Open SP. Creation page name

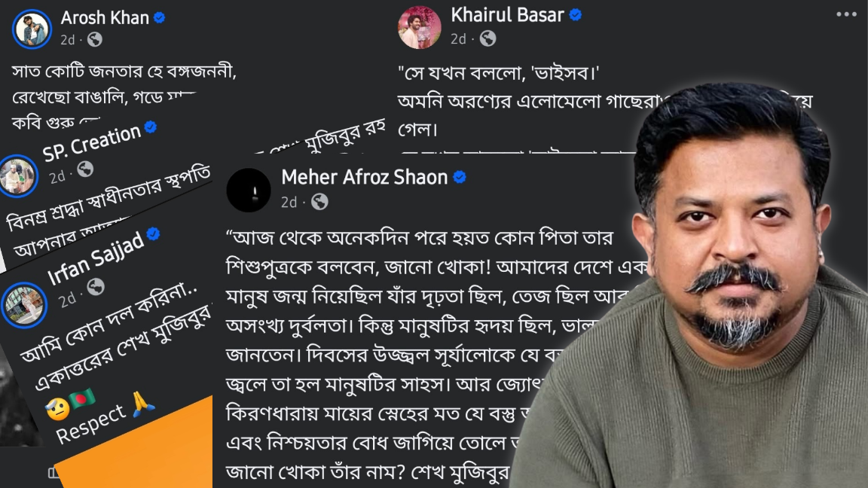tap(92, 143)
